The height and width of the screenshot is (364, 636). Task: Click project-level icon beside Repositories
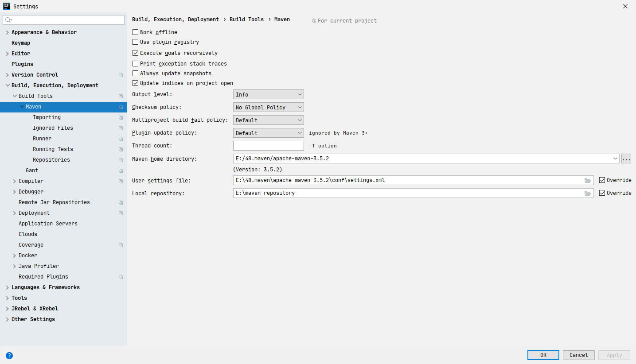[x=121, y=160]
